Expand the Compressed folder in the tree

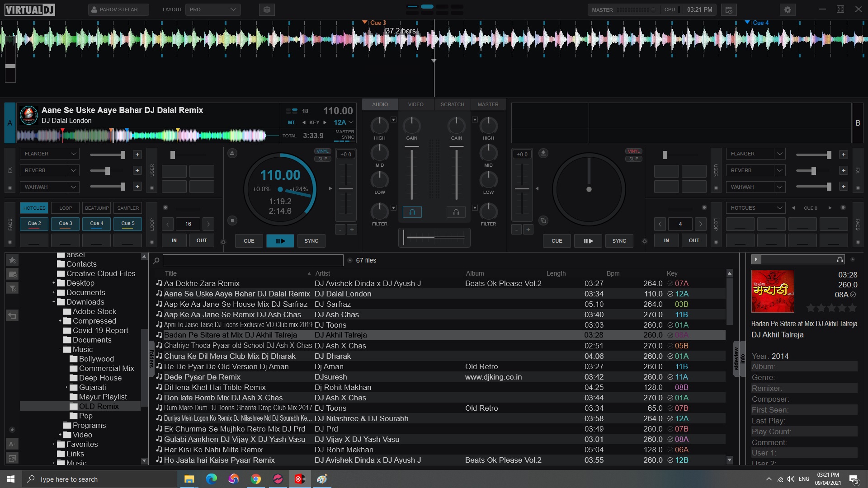tap(60, 321)
